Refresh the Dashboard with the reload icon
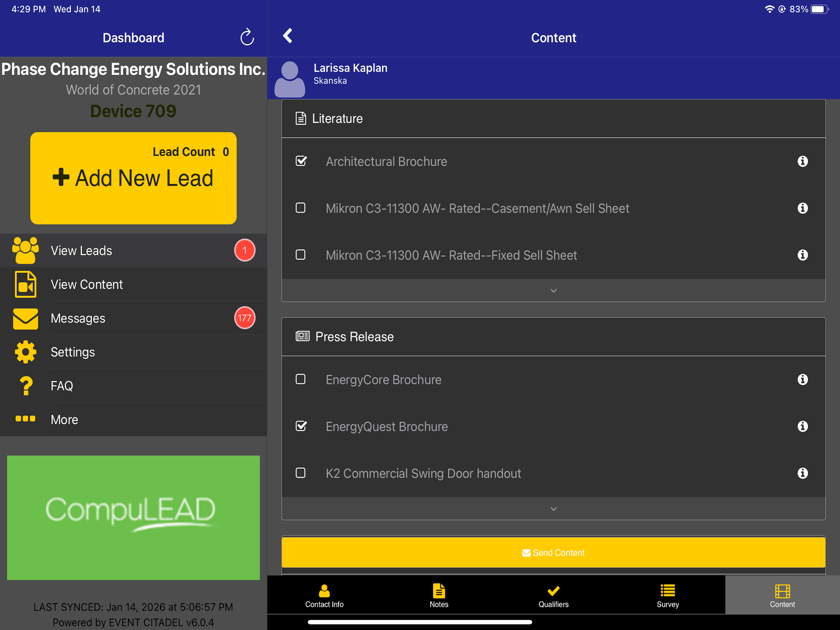The height and width of the screenshot is (630, 840). click(x=247, y=37)
